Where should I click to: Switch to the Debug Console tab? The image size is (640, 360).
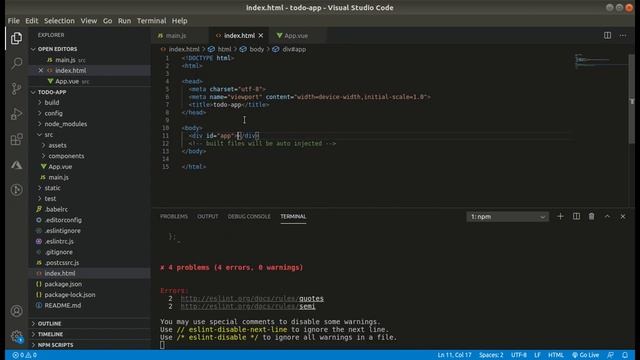point(249,216)
